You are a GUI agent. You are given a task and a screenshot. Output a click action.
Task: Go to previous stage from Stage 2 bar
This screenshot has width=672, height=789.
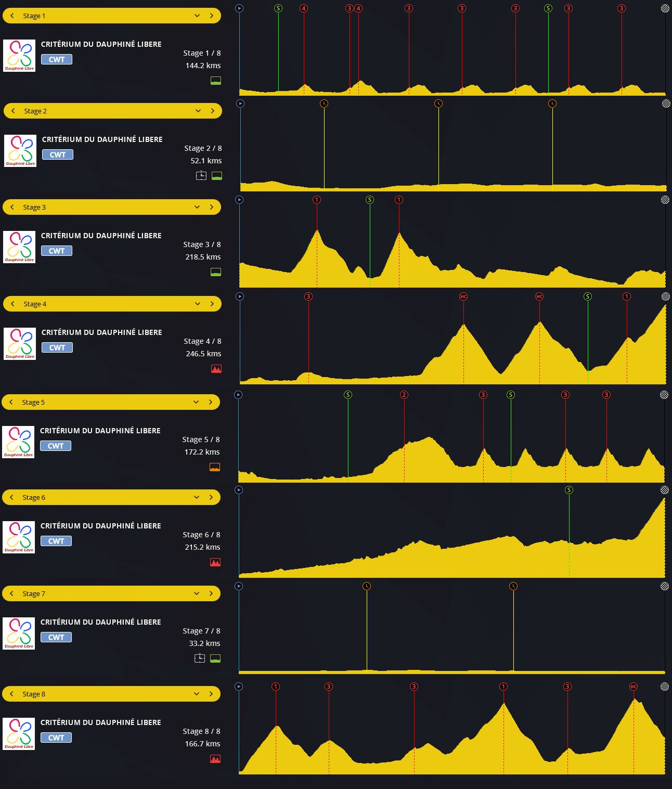pos(14,111)
